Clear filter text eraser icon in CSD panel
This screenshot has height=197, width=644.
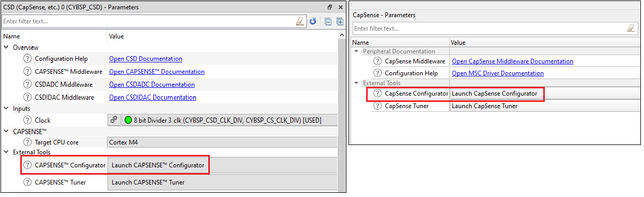click(299, 21)
